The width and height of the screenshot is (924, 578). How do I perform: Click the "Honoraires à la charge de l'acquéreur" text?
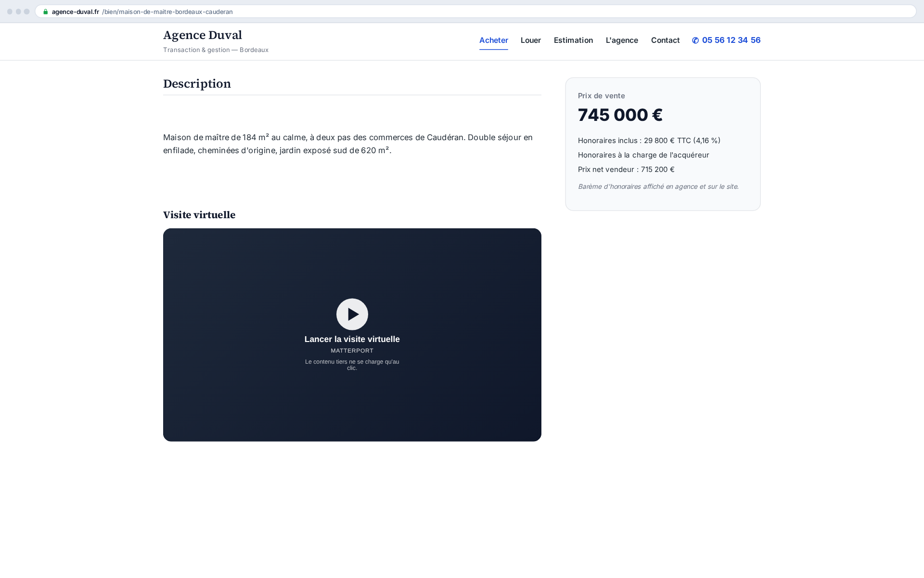(x=643, y=155)
